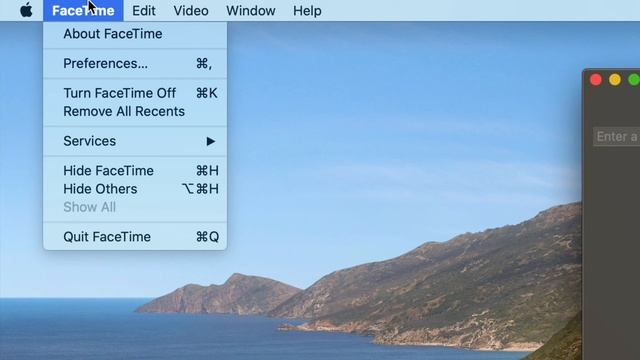Choose Remove All Recents
The height and width of the screenshot is (360, 640).
(x=135, y=111)
